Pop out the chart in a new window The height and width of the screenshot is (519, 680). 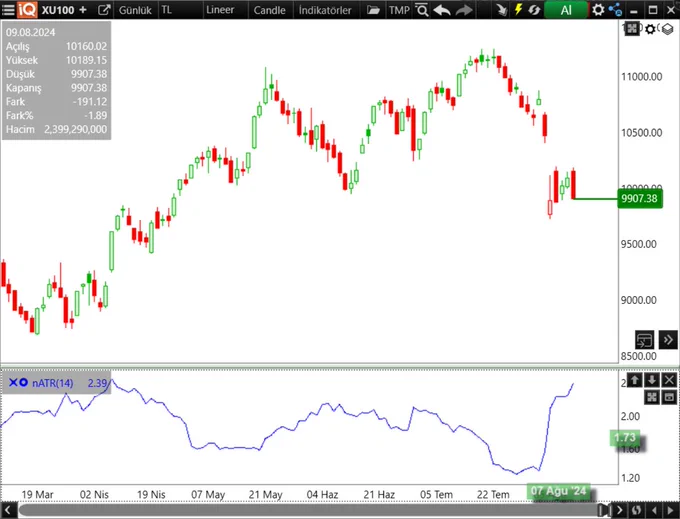[x=104, y=10]
